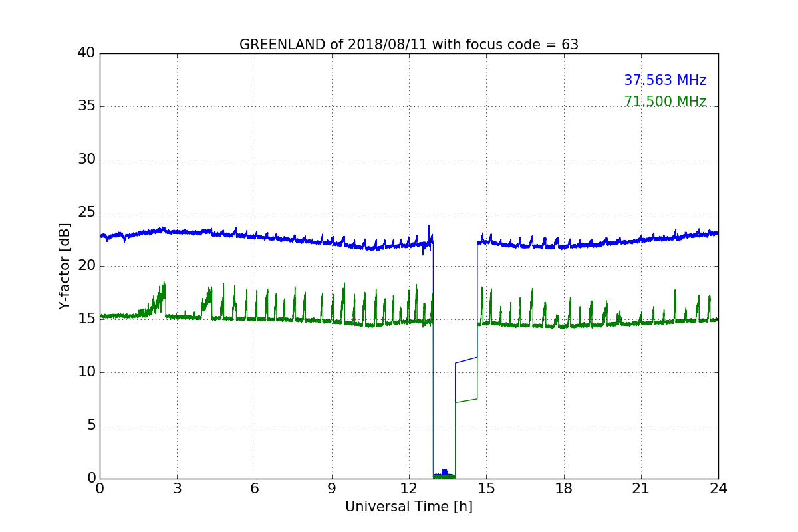798x532 pixels.
Task: Click the x-axis tick label 12
Action: (x=409, y=489)
